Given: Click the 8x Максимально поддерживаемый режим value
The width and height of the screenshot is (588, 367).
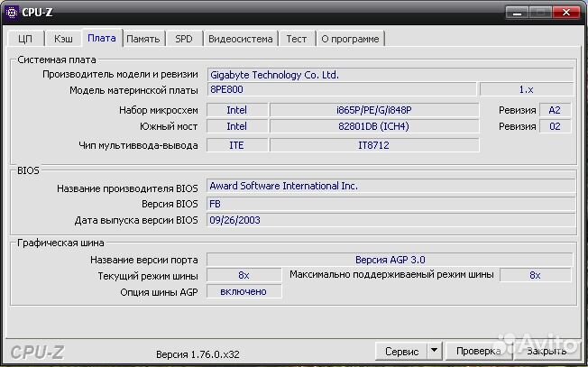Looking at the screenshot, I should click(x=536, y=275).
